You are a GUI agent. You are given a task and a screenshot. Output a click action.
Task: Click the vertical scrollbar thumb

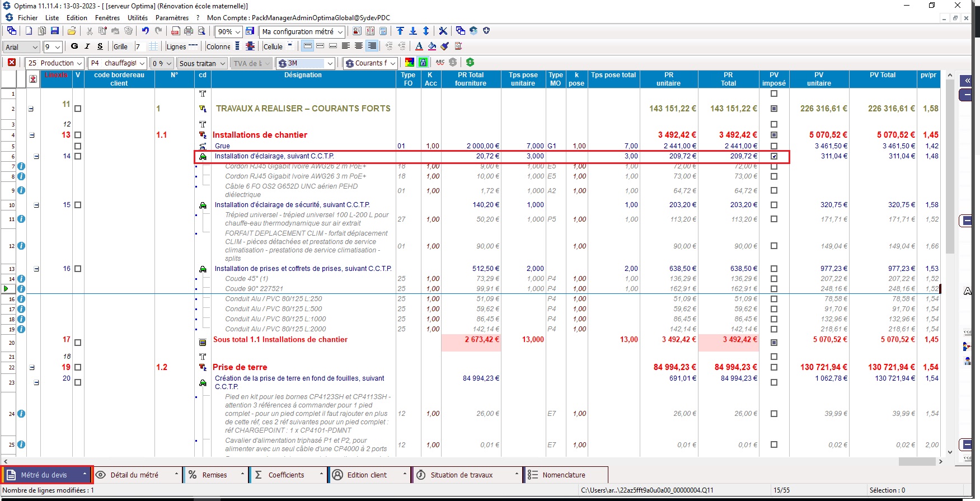pos(950,166)
